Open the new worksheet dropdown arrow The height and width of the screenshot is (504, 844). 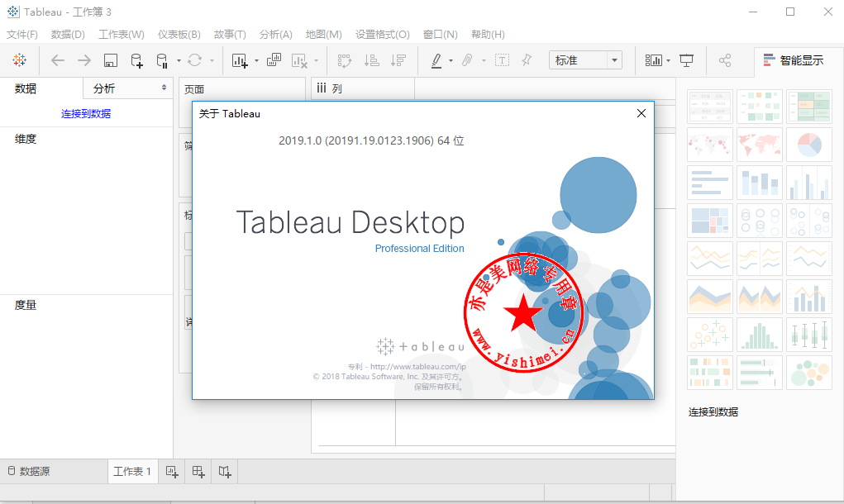click(x=256, y=61)
